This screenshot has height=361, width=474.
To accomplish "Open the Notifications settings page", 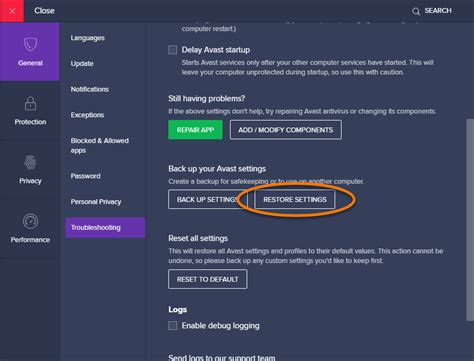I will pyautogui.click(x=90, y=89).
